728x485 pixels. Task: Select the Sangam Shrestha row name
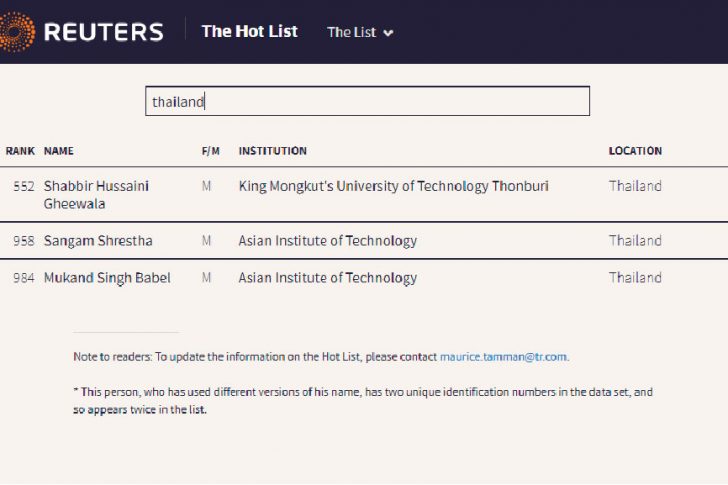coord(98,241)
